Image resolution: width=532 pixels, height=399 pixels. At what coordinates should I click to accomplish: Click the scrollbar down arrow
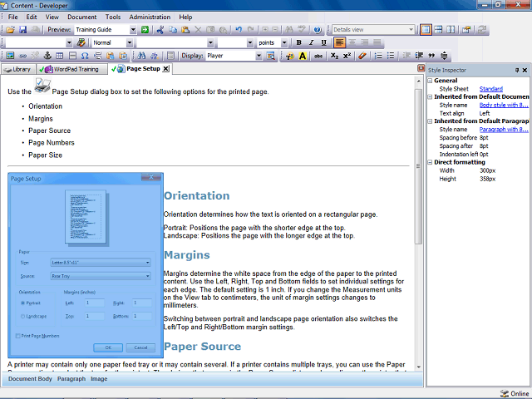pos(418,367)
